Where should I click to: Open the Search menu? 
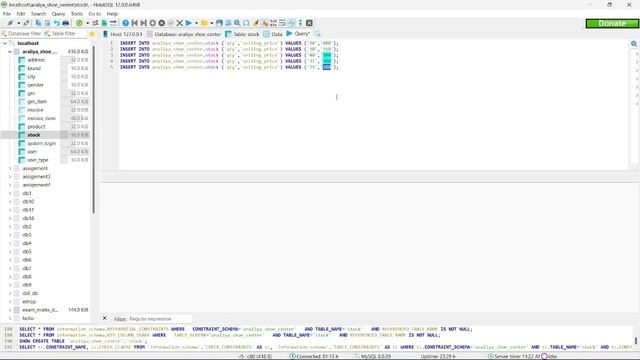tap(38, 14)
